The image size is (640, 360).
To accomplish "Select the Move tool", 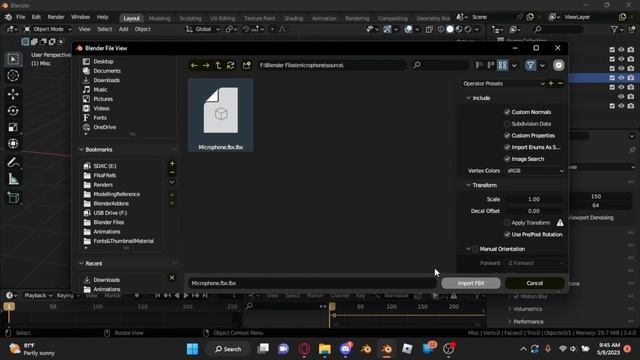I will point(13,94).
